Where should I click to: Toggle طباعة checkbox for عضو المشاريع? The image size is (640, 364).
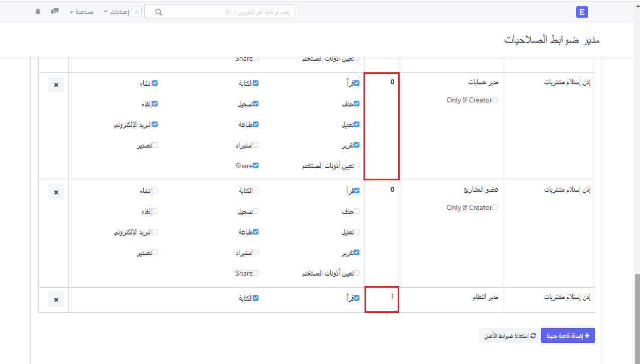pyautogui.click(x=255, y=232)
